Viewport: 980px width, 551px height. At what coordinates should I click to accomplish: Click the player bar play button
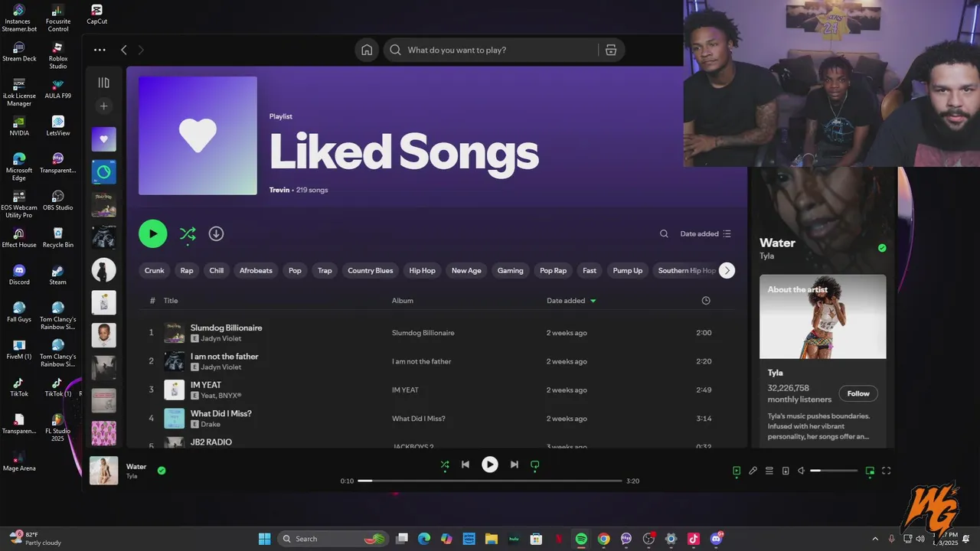click(x=490, y=465)
